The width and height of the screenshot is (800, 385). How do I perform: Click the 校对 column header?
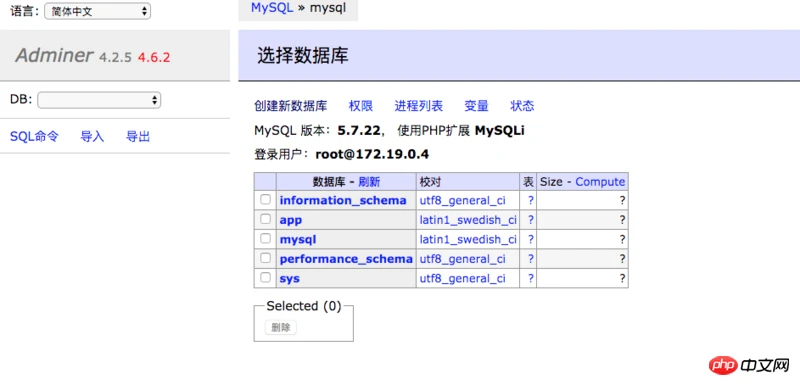tap(430, 182)
